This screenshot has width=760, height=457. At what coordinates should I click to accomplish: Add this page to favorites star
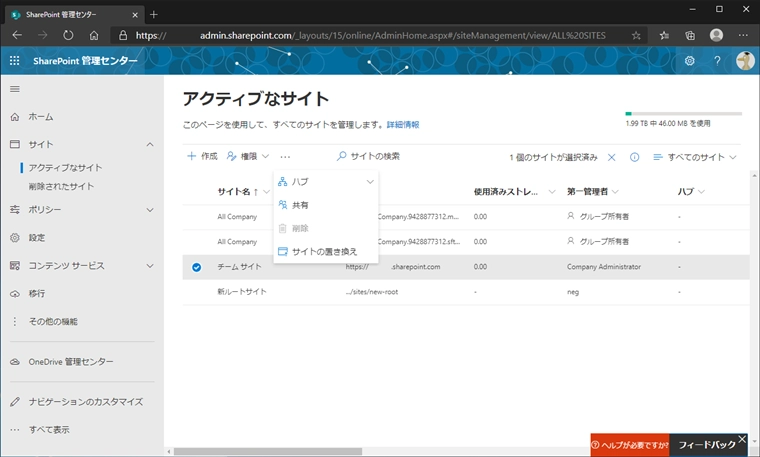point(636,35)
